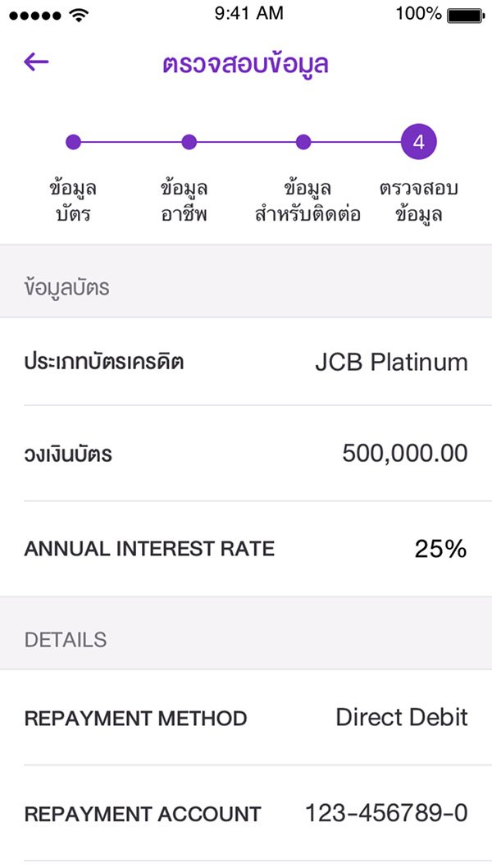Select the first step dot on progress line
The image size is (492, 868).
point(74,141)
